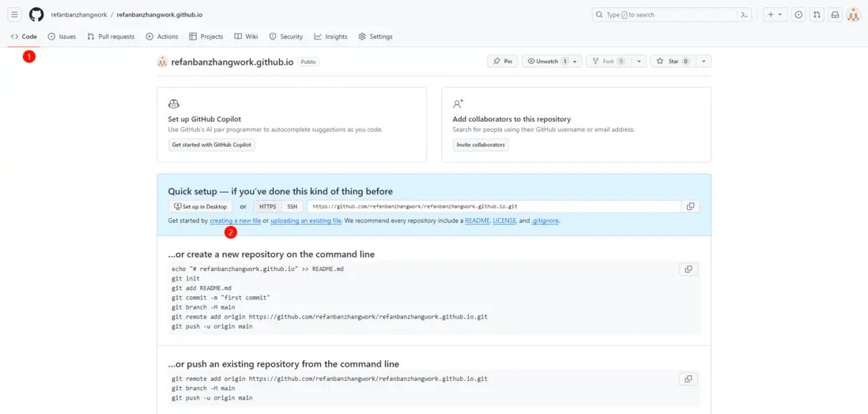Open the pull requests icon in header
The image size is (868, 414).
(817, 15)
